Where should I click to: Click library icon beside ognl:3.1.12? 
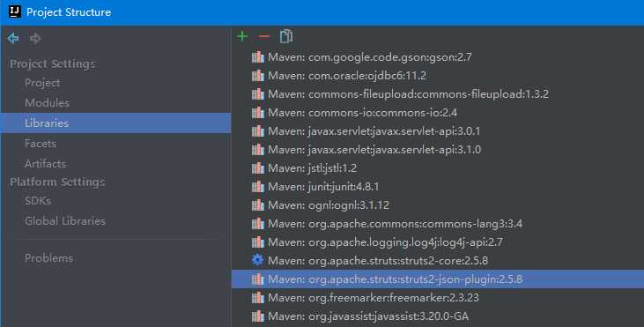pos(257,205)
